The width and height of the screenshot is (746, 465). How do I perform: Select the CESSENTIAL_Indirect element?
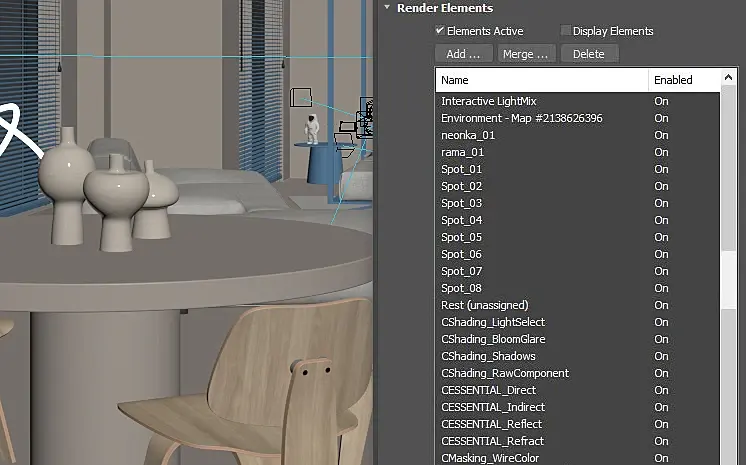click(578, 407)
